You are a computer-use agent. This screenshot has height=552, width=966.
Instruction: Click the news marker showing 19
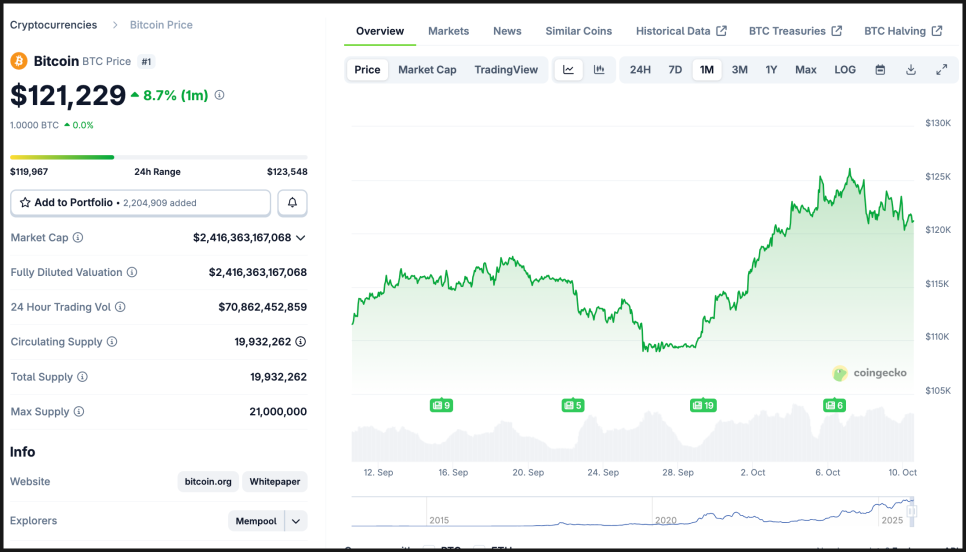coord(703,405)
